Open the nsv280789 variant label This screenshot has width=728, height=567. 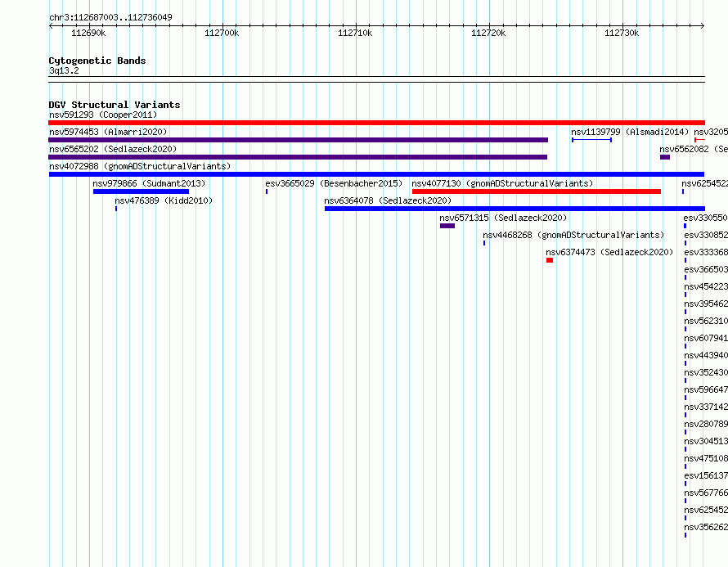tap(706, 424)
